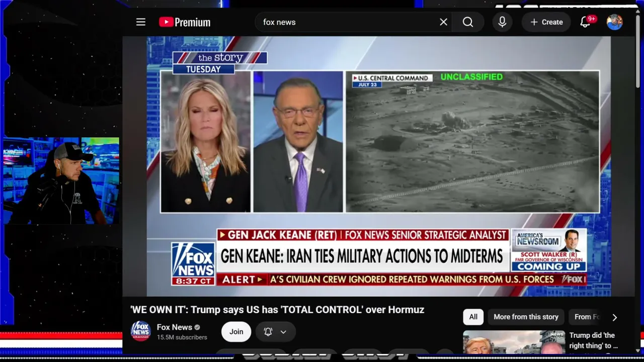Click the video title about Hormuz

tap(277, 310)
